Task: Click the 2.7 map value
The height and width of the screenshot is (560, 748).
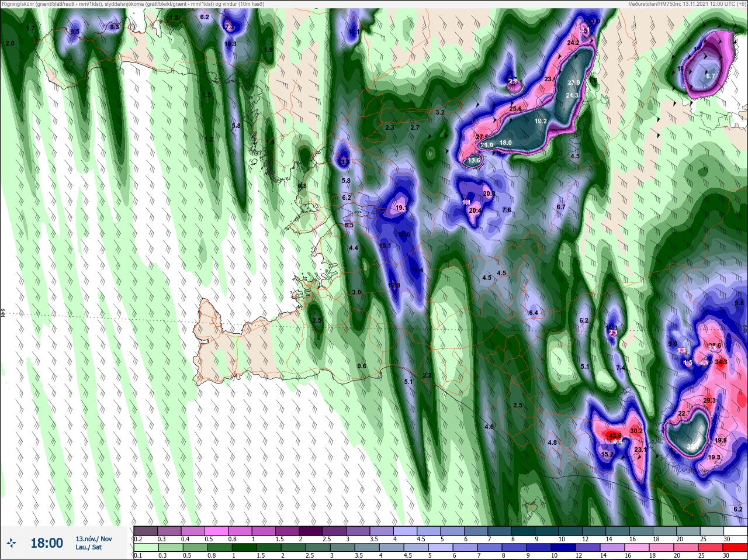Action: [415, 127]
